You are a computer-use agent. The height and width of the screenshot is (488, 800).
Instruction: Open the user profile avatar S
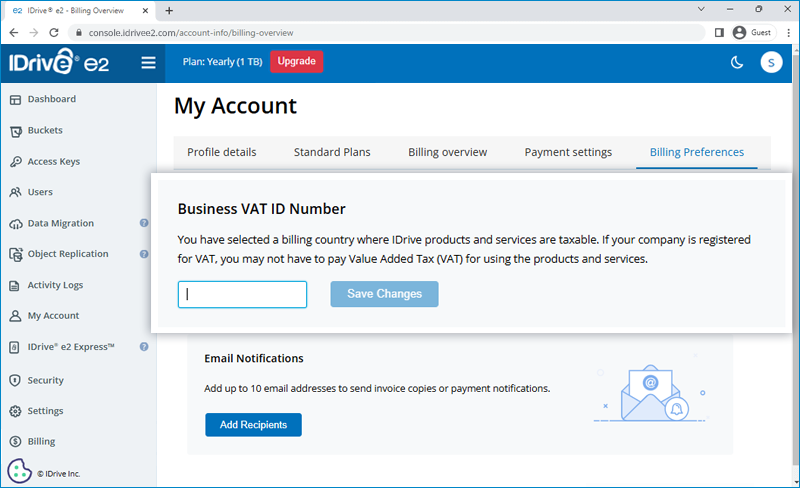click(771, 62)
